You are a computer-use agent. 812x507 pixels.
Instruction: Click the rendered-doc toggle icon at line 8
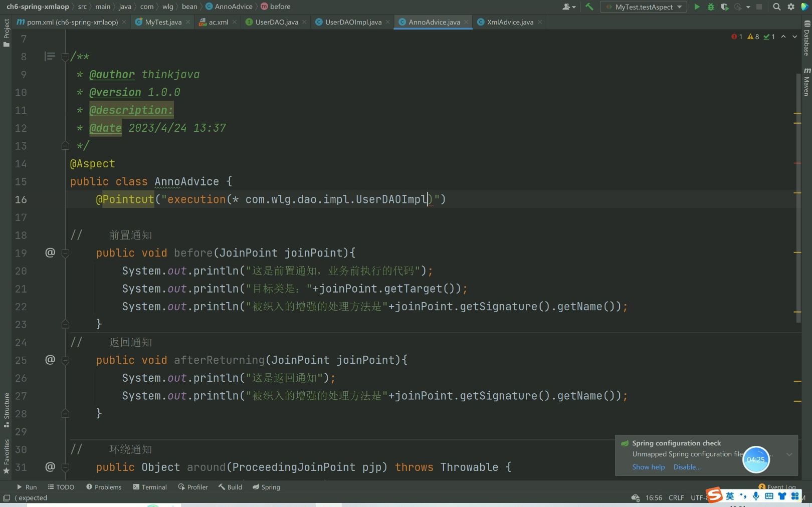click(50, 56)
